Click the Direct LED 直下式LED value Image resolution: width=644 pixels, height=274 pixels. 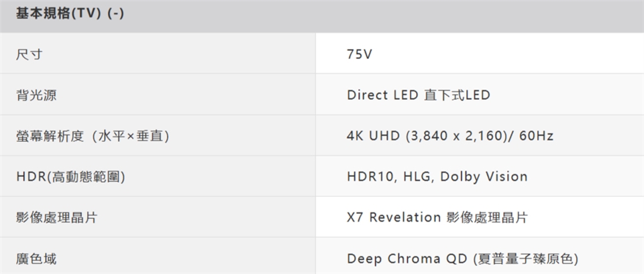pos(419,95)
